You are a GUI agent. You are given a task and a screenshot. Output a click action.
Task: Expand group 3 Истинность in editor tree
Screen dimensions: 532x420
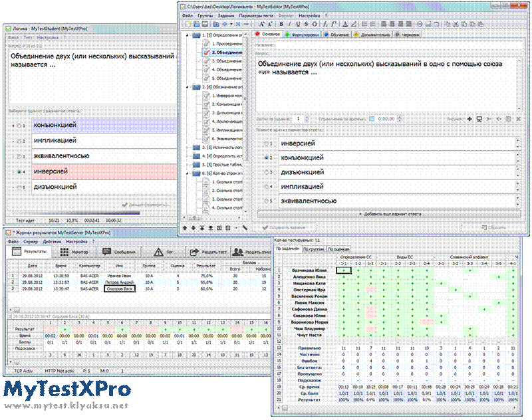[188, 148]
